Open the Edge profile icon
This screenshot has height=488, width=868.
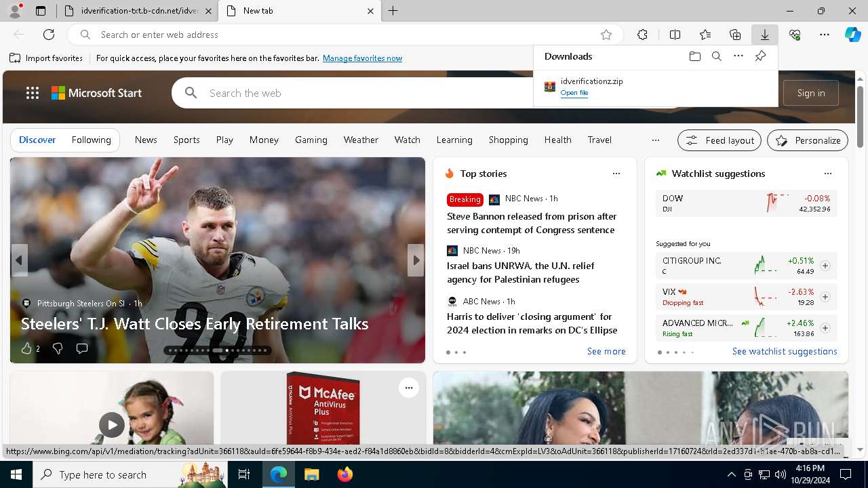pyautogui.click(x=15, y=11)
